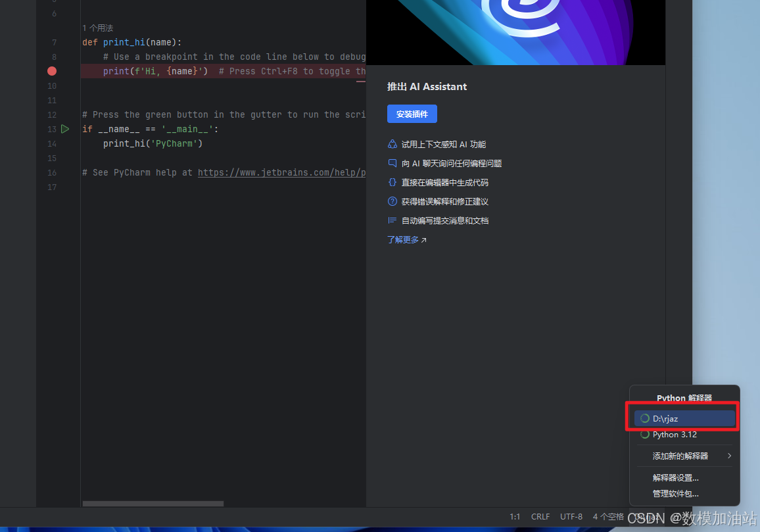
Task: Click the D:\rjaz interpreter spinner icon
Action: click(644, 419)
